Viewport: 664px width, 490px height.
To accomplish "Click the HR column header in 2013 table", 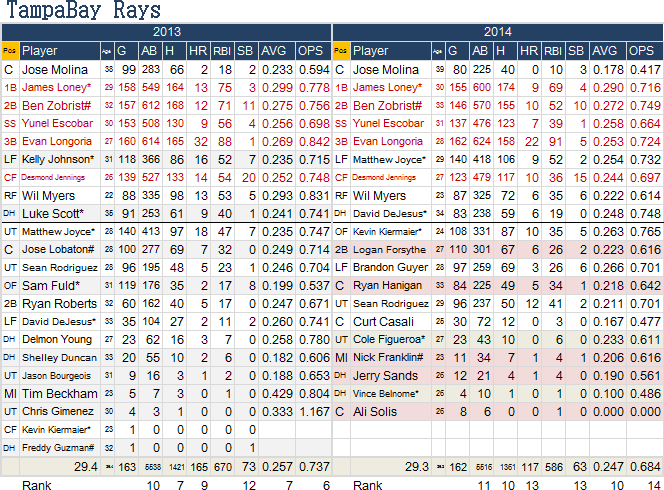I will tap(198, 51).
